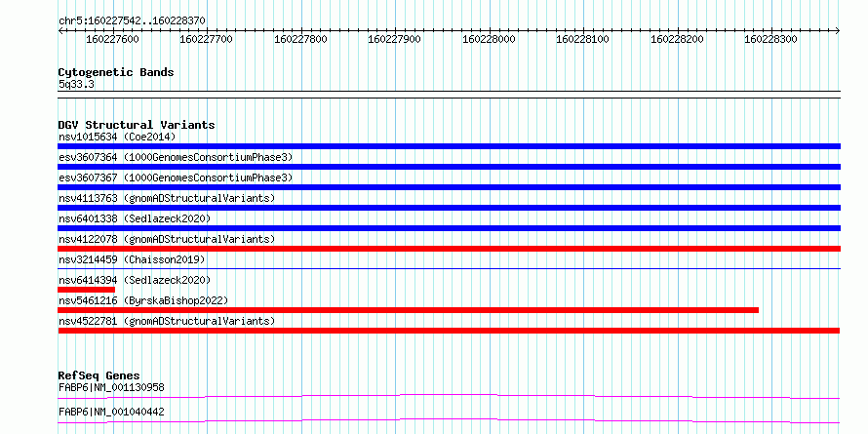
Task: Click ruler position 160227700
Action: click(x=207, y=39)
